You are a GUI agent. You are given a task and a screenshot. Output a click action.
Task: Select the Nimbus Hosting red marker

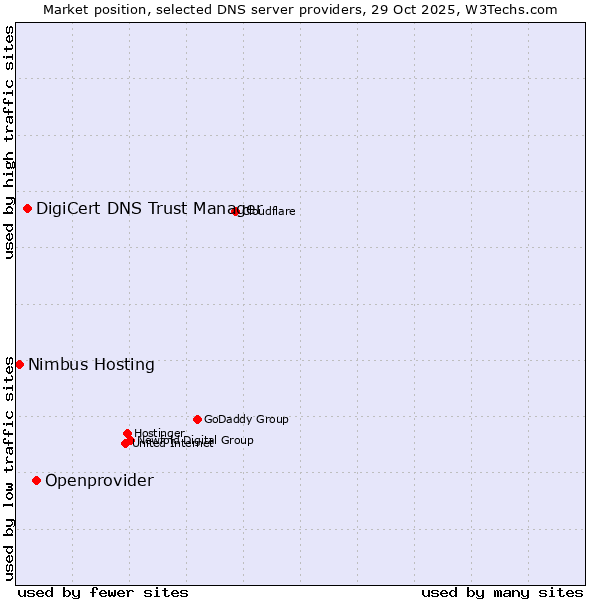click(x=19, y=364)
